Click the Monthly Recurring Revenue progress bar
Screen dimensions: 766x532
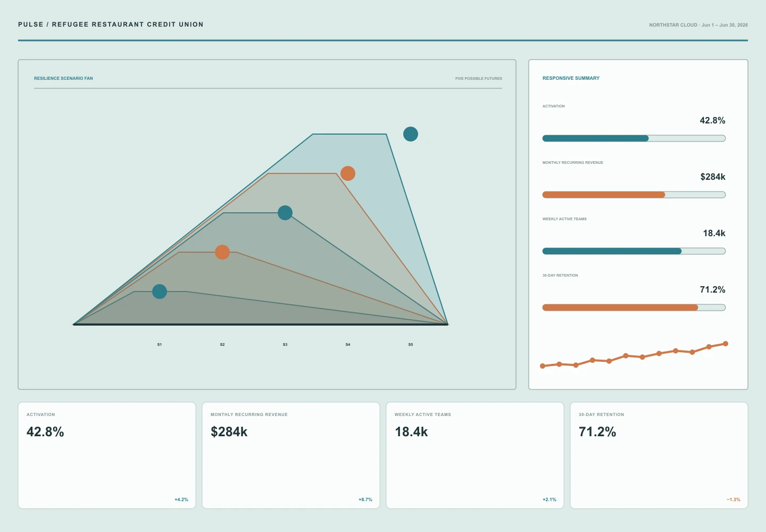click(x=634, y=195)
